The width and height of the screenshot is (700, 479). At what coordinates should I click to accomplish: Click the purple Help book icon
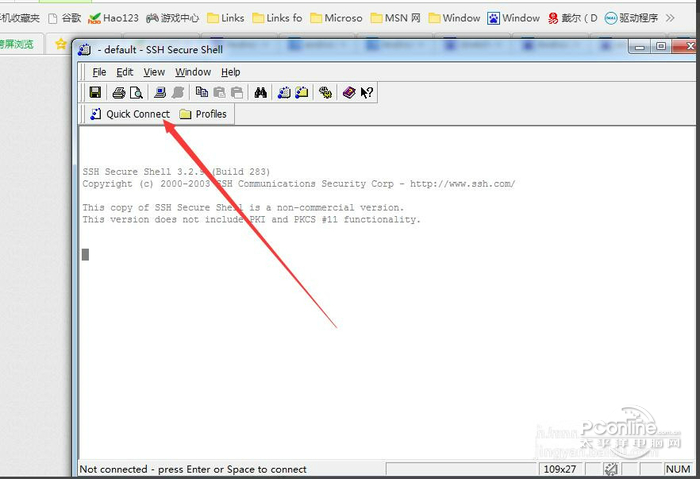coord(349,92)
